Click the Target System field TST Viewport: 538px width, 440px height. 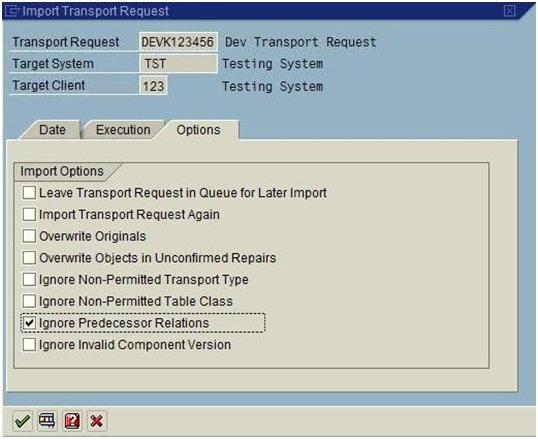(178, 64)
